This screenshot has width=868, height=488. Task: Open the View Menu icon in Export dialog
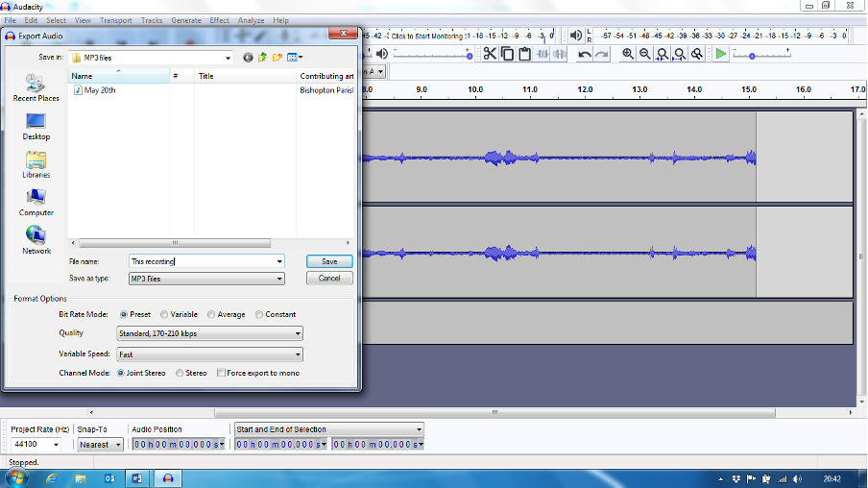295,58
